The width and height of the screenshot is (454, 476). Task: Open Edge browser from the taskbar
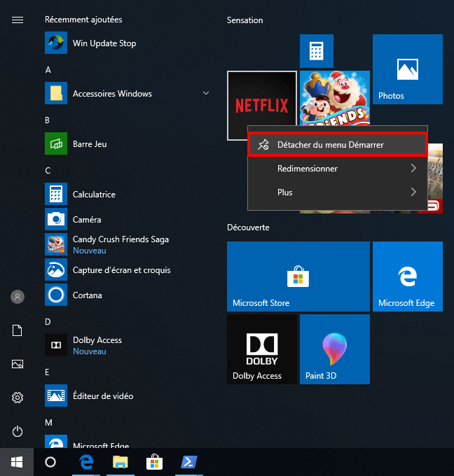pyautogui.click(x=86, y=462)
